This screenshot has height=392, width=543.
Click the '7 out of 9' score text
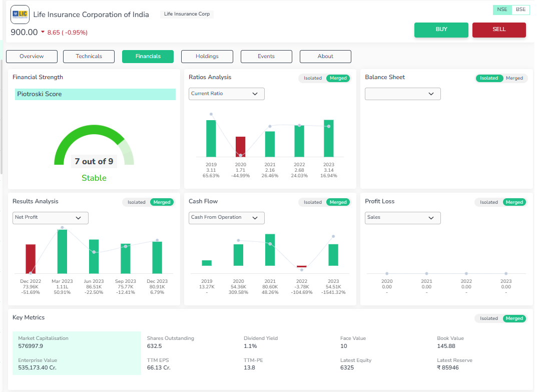click(94, 161)
